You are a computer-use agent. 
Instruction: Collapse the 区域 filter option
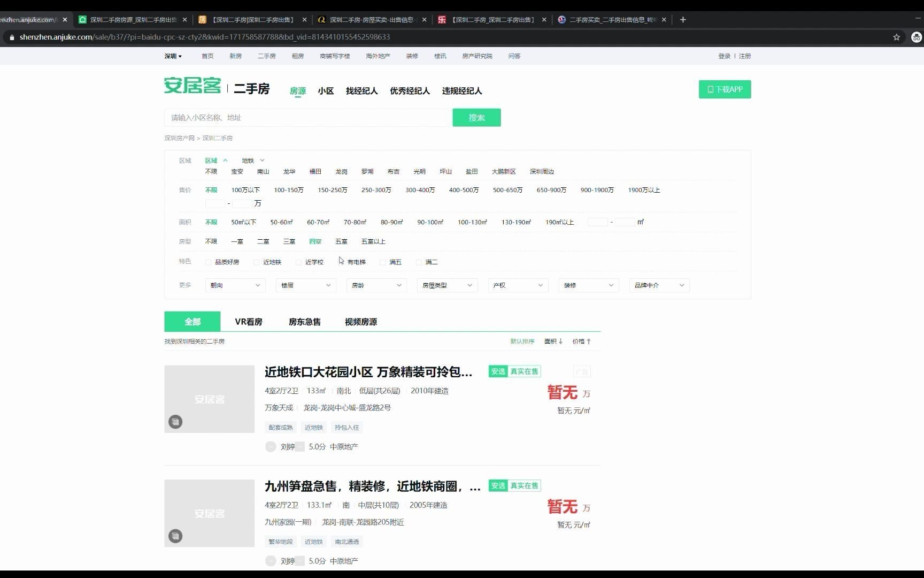216,161
